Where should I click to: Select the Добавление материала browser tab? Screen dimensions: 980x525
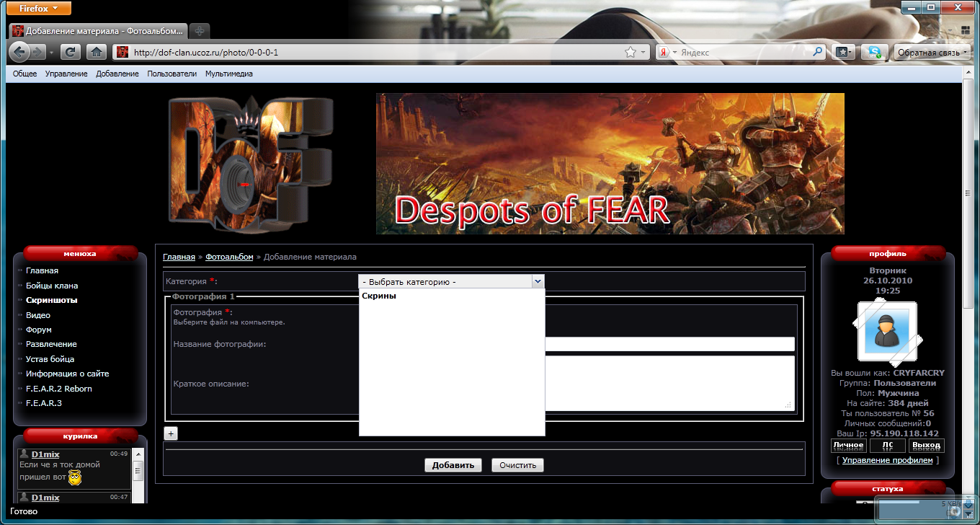click(99, 31)
